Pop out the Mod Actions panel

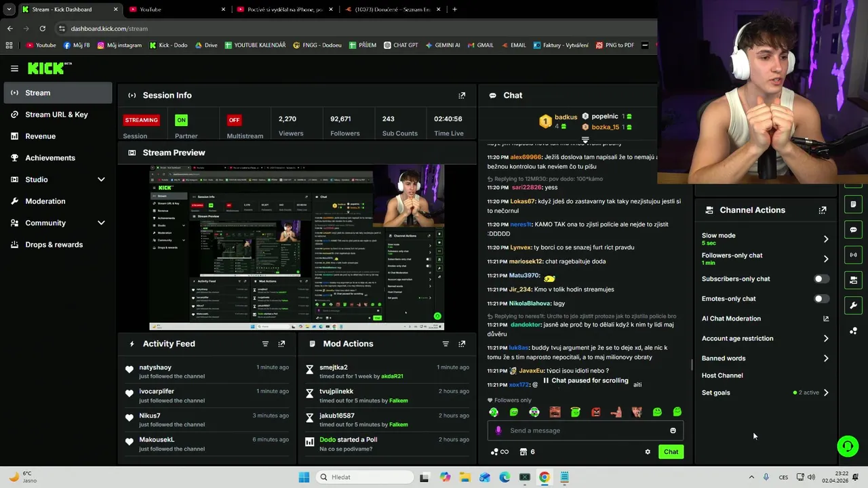click(462, 344)
